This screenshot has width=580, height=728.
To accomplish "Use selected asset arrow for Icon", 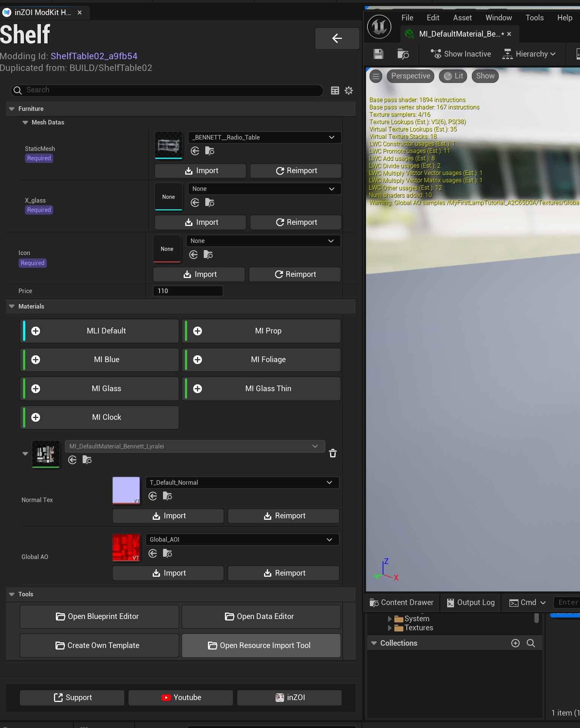I will pos(194,255).
